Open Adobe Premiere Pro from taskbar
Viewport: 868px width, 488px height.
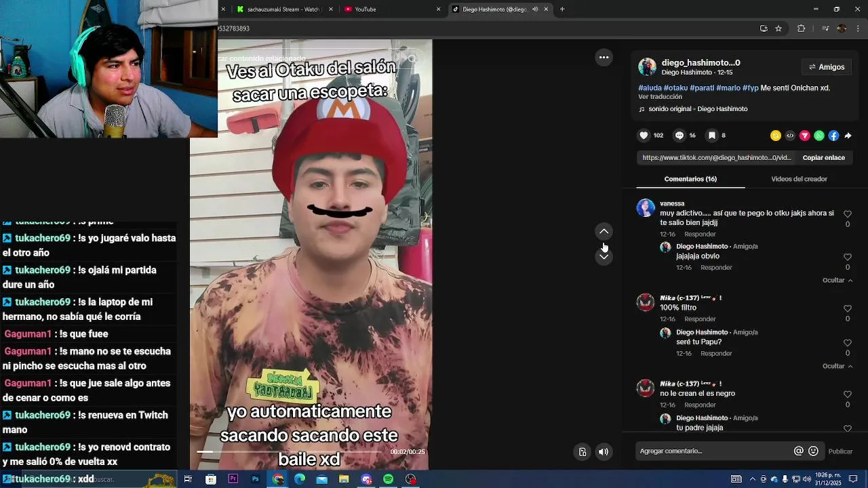click(233, 479)
